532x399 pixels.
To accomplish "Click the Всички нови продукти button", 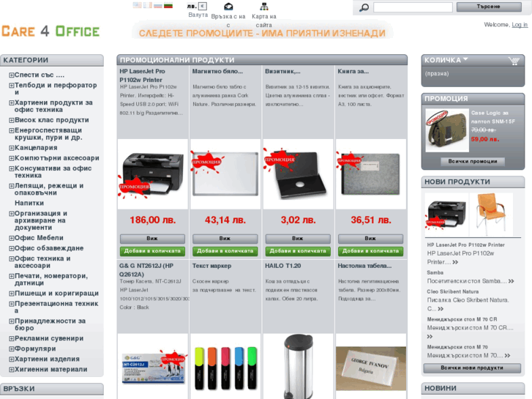I will click(x=472, y=368).
